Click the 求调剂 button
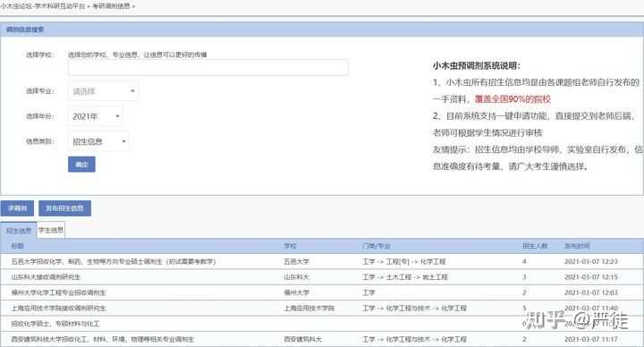The width and height of the screenshot is (644, 347). 17,208
